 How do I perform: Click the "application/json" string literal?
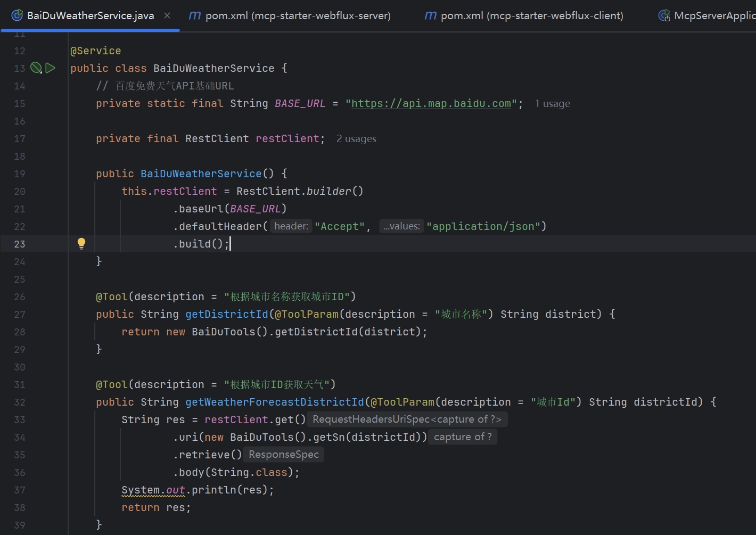click(483, 226)
